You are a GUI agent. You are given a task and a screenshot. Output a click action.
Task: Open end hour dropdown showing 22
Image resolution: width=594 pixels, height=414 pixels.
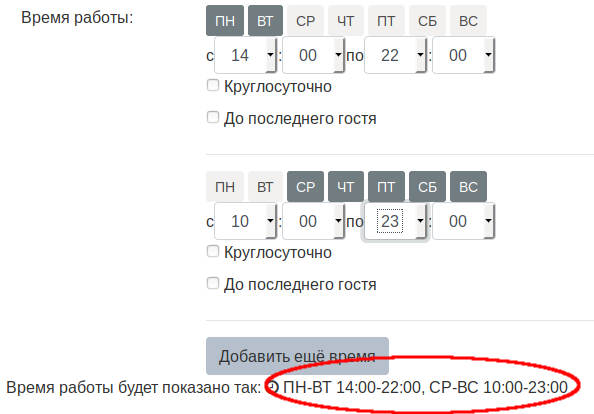coord(395,55)
